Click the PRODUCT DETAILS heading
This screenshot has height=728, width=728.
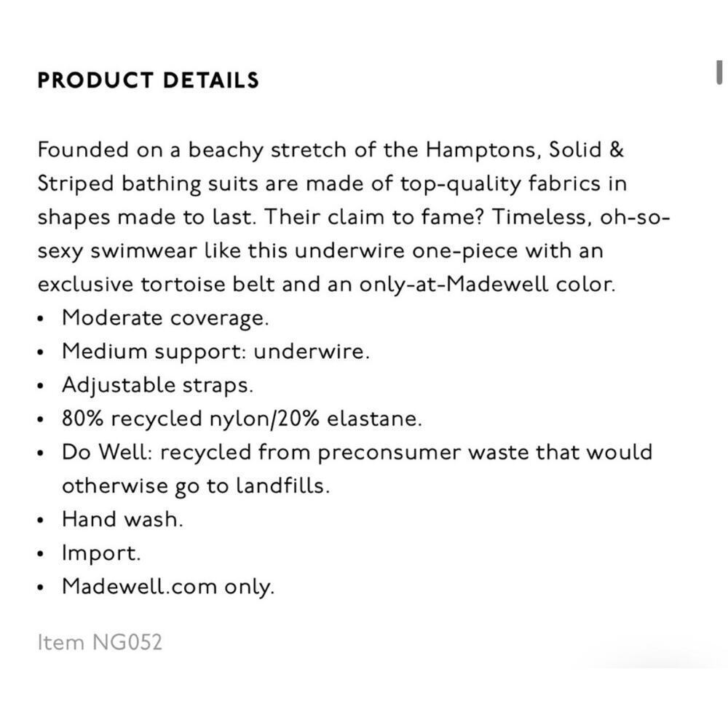[x=148, y=80]
